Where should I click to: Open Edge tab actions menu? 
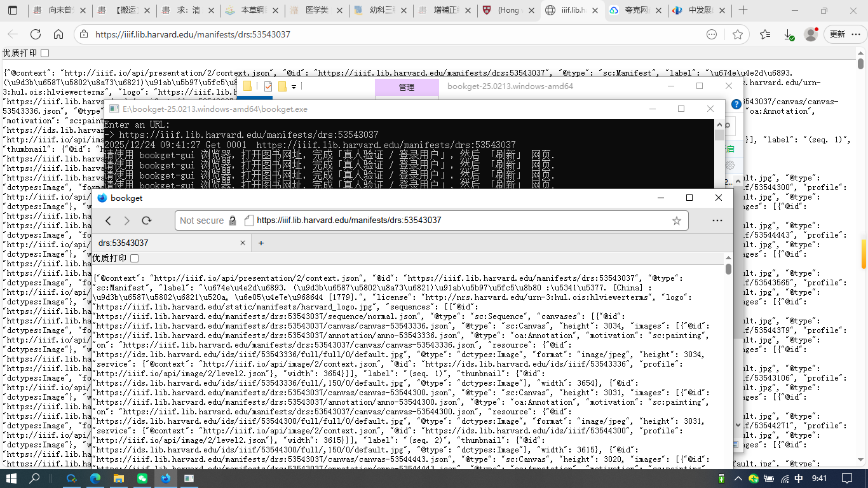click(x=13, y=11)
